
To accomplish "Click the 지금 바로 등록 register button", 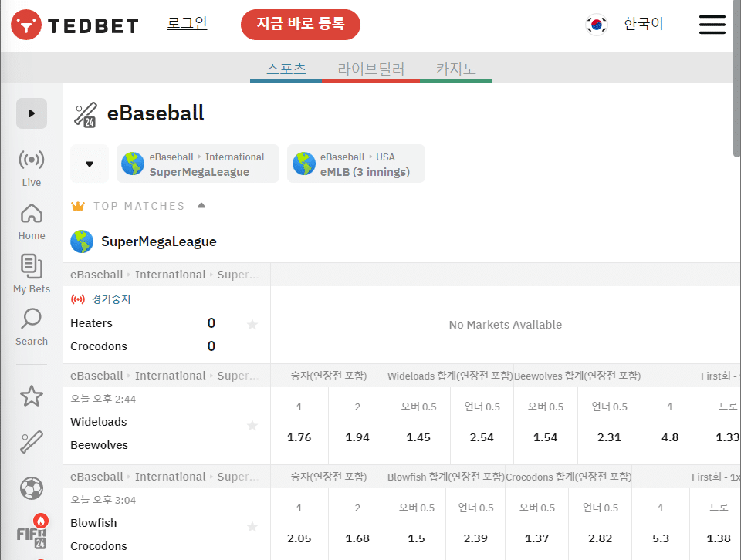I will 300,25.
